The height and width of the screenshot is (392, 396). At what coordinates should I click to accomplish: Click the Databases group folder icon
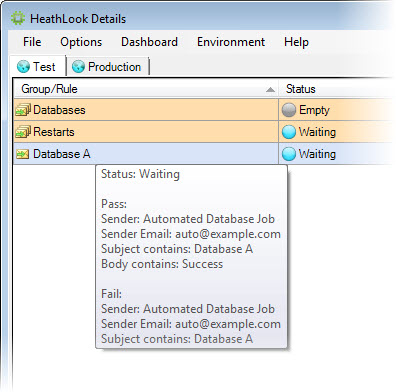(23, 110)
